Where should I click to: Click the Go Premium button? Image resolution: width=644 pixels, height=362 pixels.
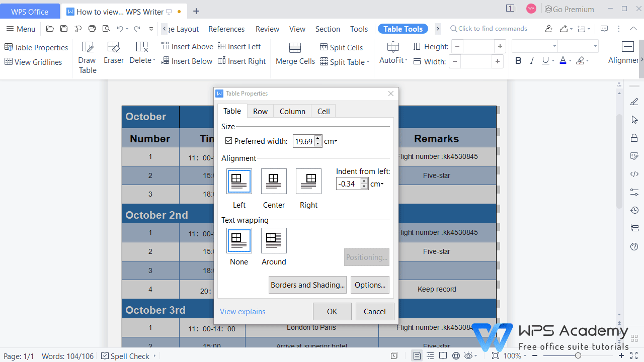[x=569, y=9]
